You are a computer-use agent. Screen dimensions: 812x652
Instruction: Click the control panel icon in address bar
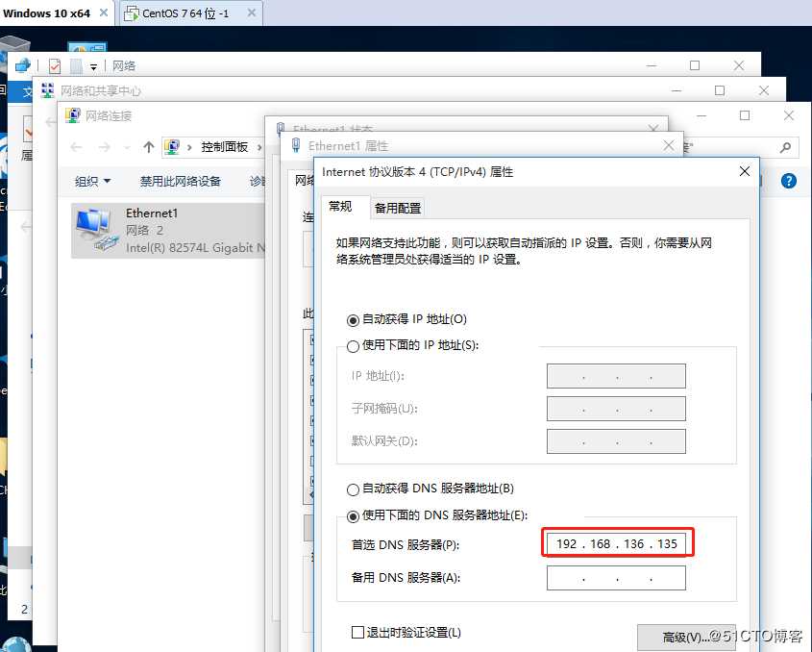click(x=172, y=147)
